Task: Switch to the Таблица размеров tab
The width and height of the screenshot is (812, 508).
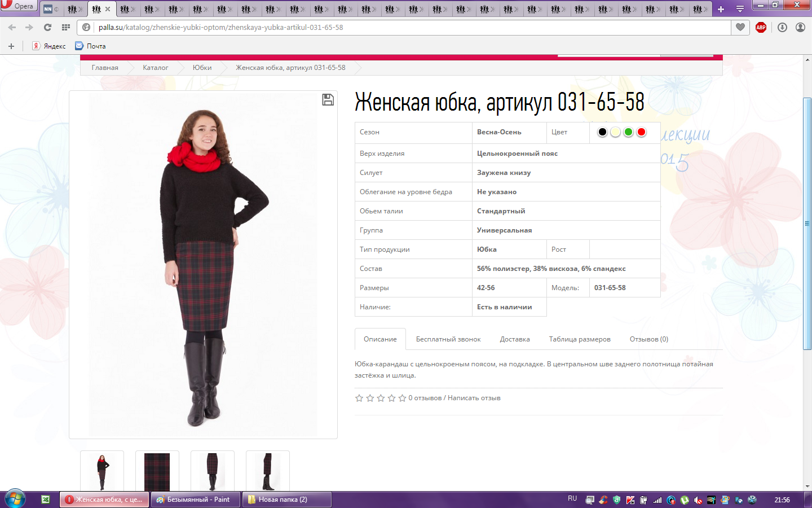Action: (x=580, y=339)
